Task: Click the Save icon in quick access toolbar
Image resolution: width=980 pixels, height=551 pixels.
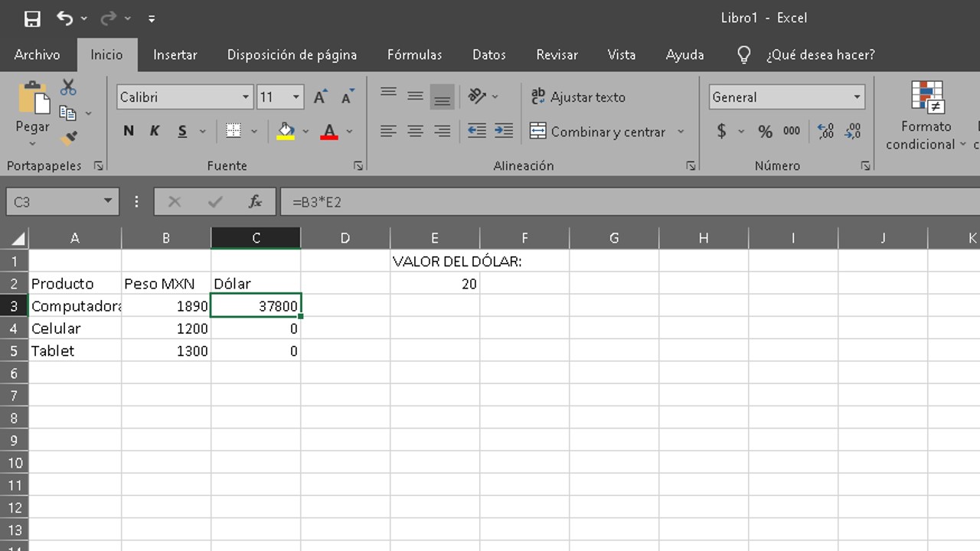Action: tap(32, 18)
